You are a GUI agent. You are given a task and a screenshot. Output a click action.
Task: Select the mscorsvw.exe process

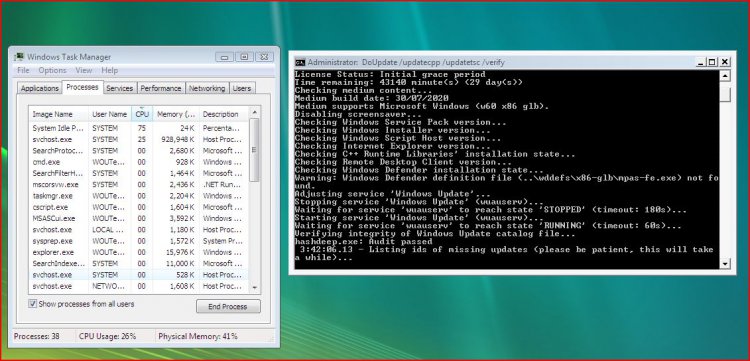138,185
